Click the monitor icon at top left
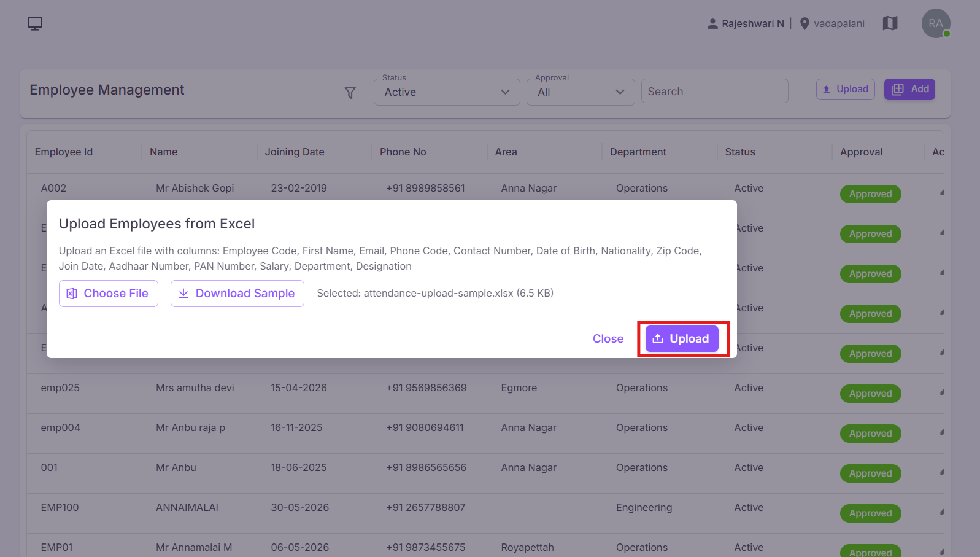 (x=35, y=24)
